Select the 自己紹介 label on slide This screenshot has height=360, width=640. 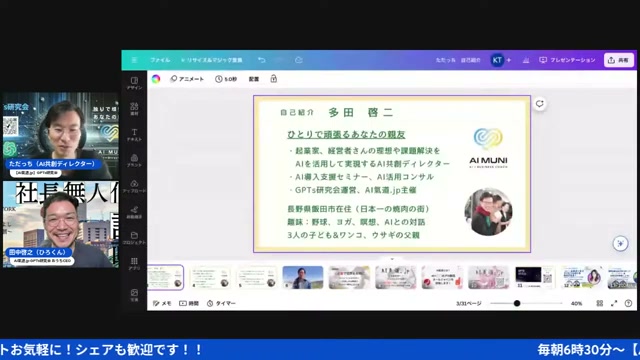(297, 112)
